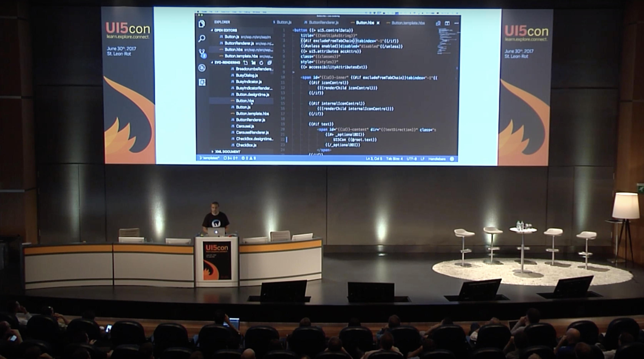Click the Tab Size: 4 status item
The height and width of the screenshot is (359, 644).
click(x=394, y=159)
